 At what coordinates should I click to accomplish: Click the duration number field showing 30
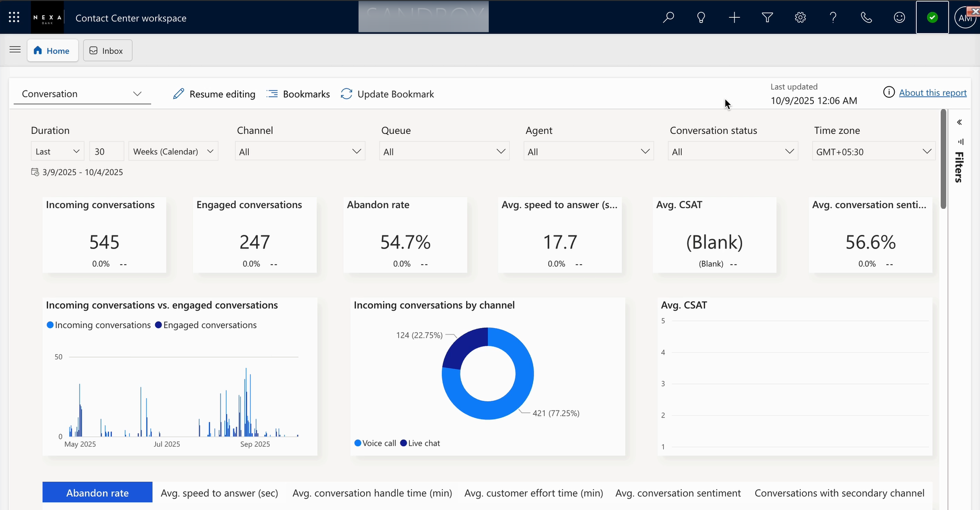coord(107,152)
